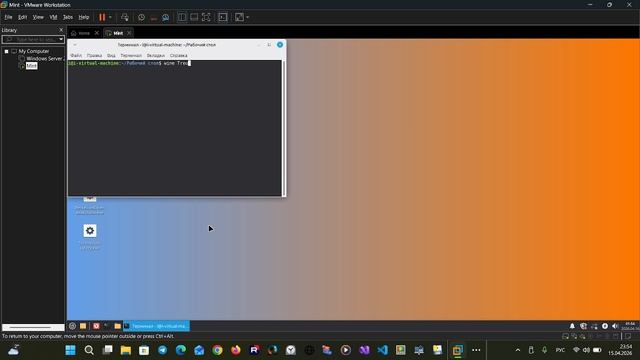Open File Explorer from the taskbar

click(126, 350)
